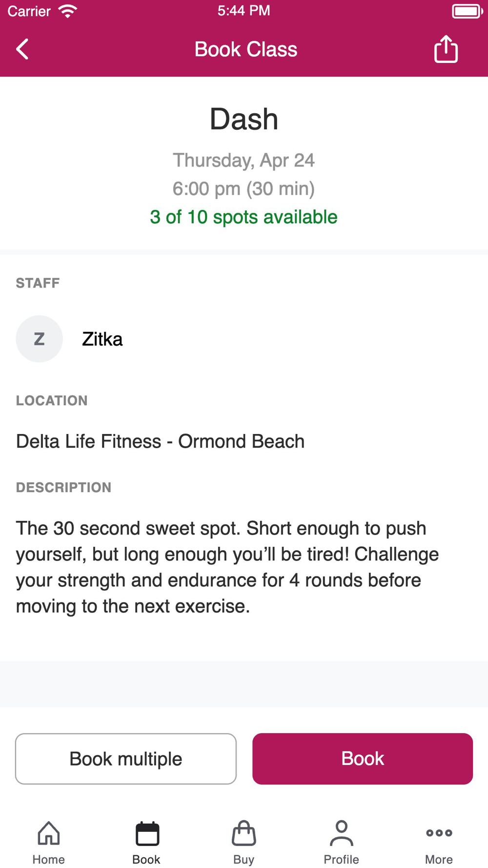
Task: Tap staff name Zitka
Action: click(x=102, y=339)
